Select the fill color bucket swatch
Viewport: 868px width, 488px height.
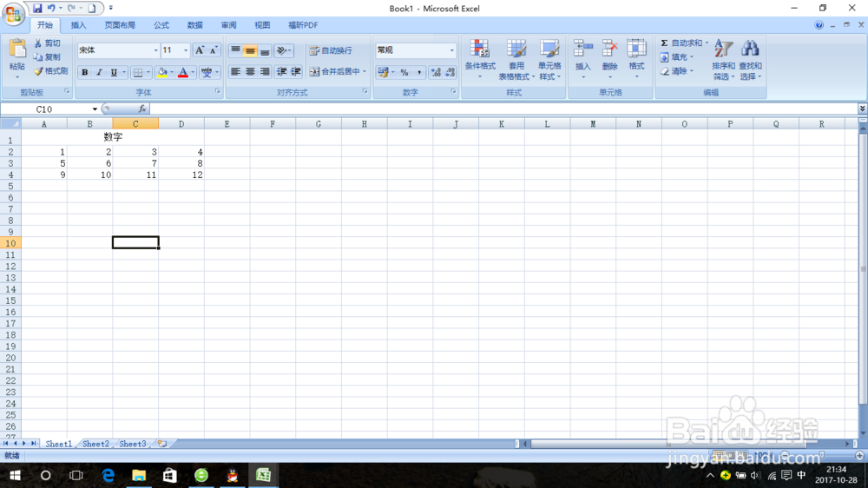click(x=161, y=73)
